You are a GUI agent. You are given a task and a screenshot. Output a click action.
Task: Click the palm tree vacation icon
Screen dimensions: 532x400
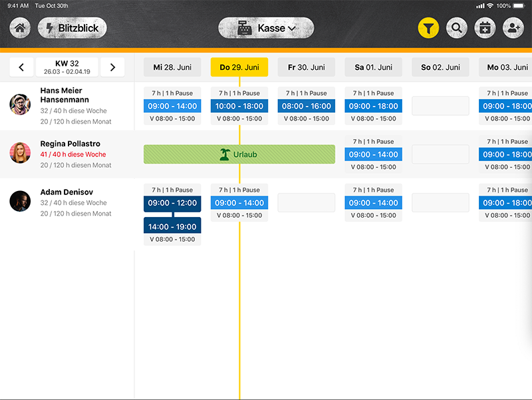click(225, 154)
